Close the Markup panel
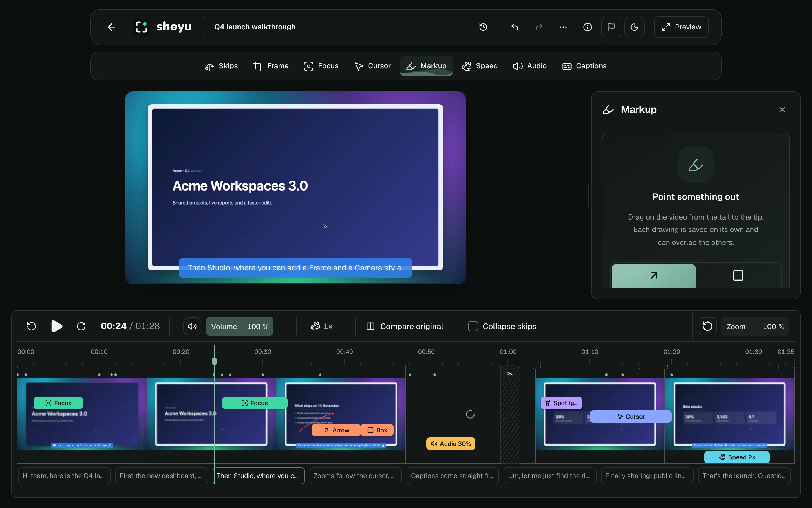Image resolution: width=812 pixels, height=508 pixels. (x=782, y=110)
